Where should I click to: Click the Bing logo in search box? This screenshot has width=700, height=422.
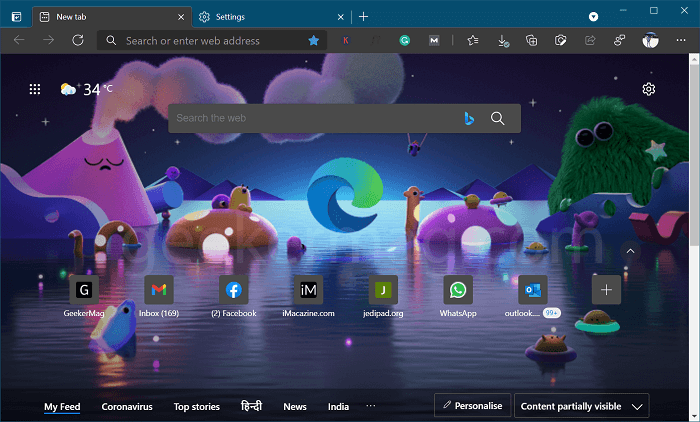(469, 118)
